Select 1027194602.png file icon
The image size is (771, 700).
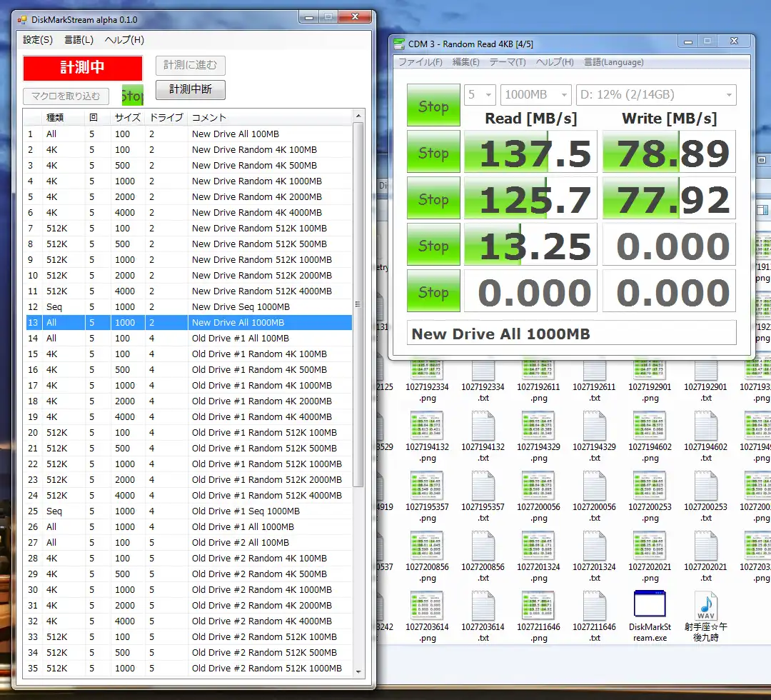click(x=650, y=426)
